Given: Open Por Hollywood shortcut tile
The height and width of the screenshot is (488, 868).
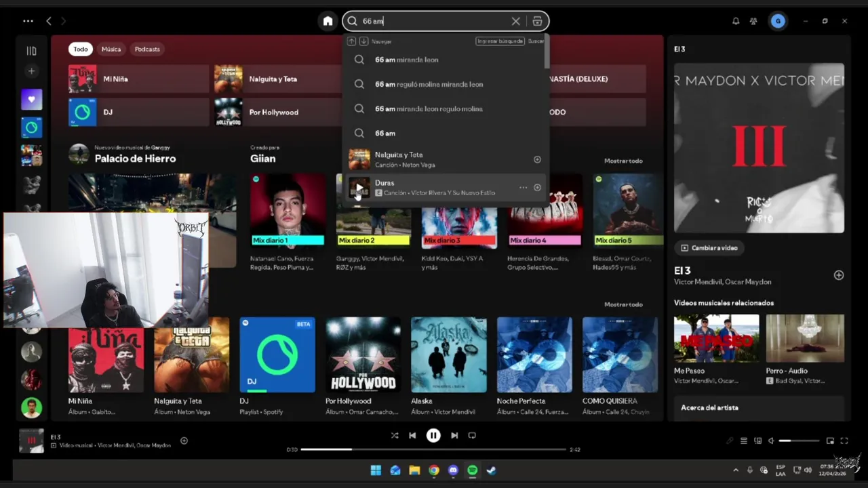Looking at the screenshot, I should (278, 112).
